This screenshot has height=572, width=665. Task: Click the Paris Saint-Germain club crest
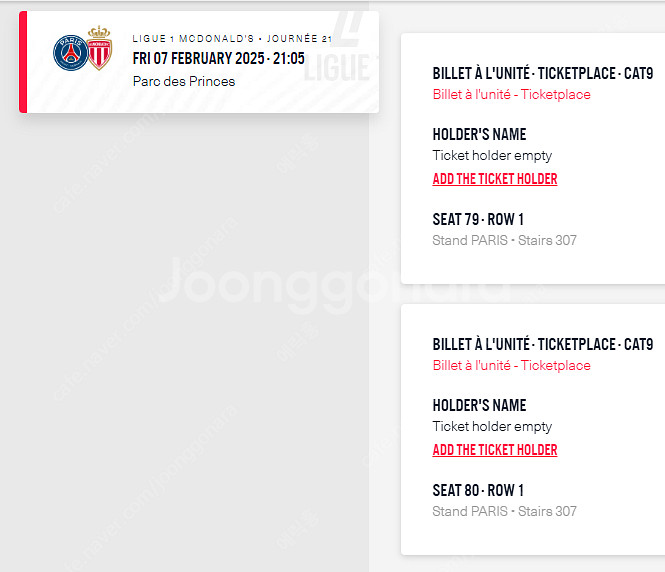point(71,53)
